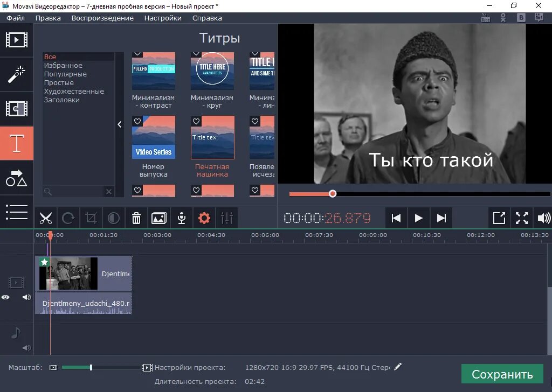Edit project settings with pencil icon
This screenshot has width=552, height=392.
[398, 367]
